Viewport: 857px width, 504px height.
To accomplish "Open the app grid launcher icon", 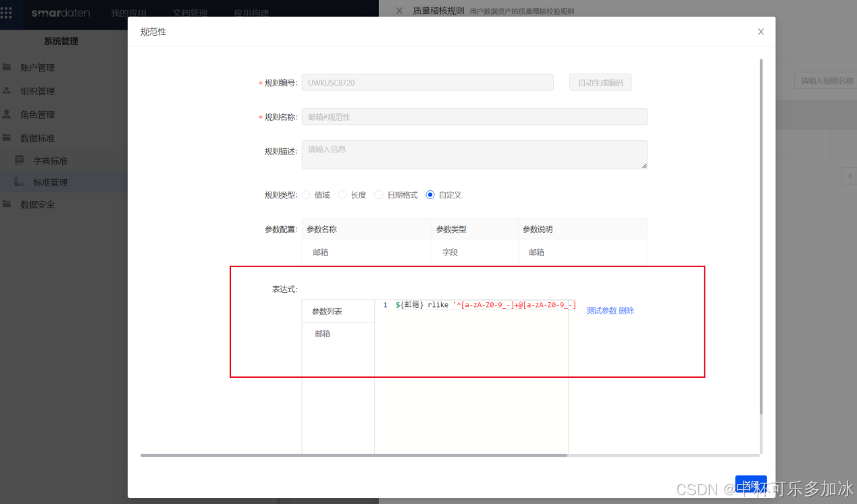I will [6, 13].
